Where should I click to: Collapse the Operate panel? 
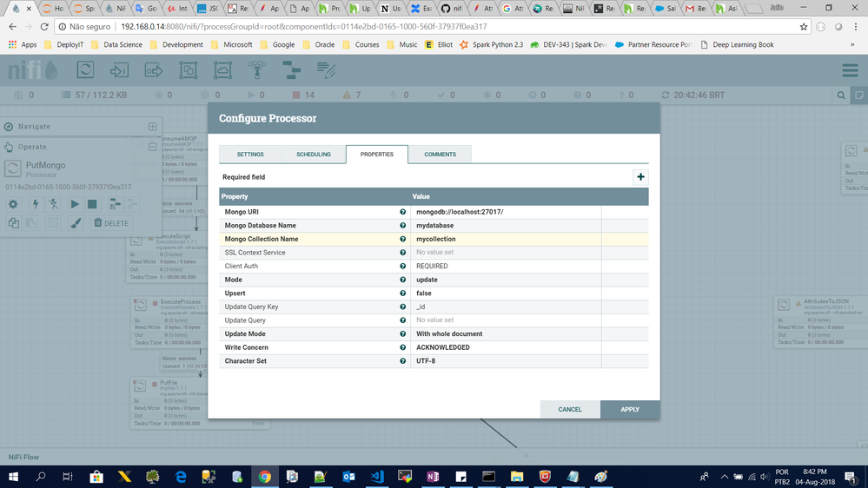pyautogui.click(x=153, y=147)
